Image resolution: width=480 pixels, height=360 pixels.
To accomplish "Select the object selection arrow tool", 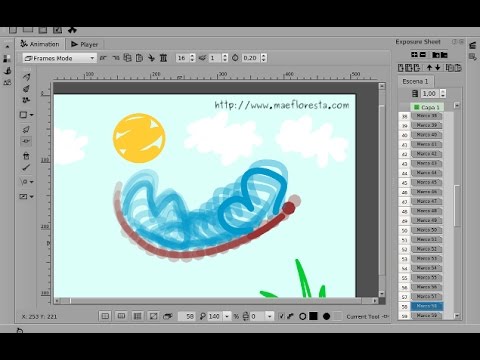I will click(x=26, y=129).
